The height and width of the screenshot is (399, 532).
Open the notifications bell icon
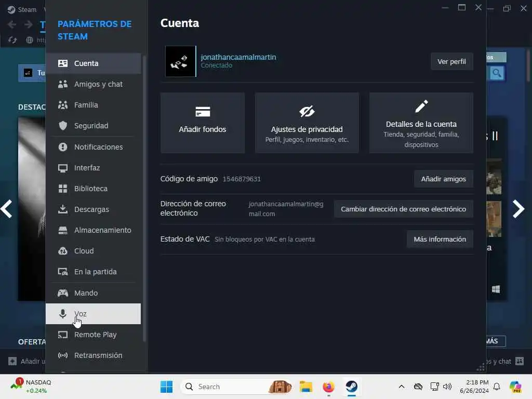(497, 387)
